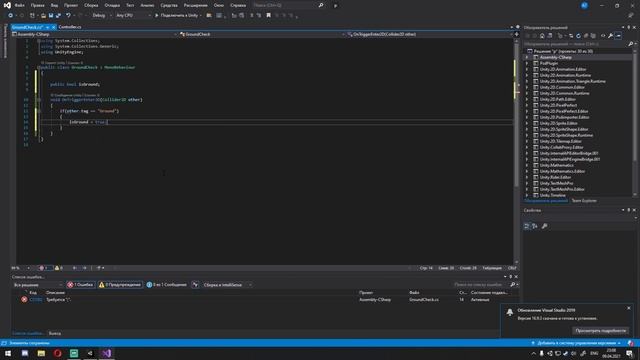
Task: Toggle the Сообщения messages filter
Action: (x=167, y=285)
